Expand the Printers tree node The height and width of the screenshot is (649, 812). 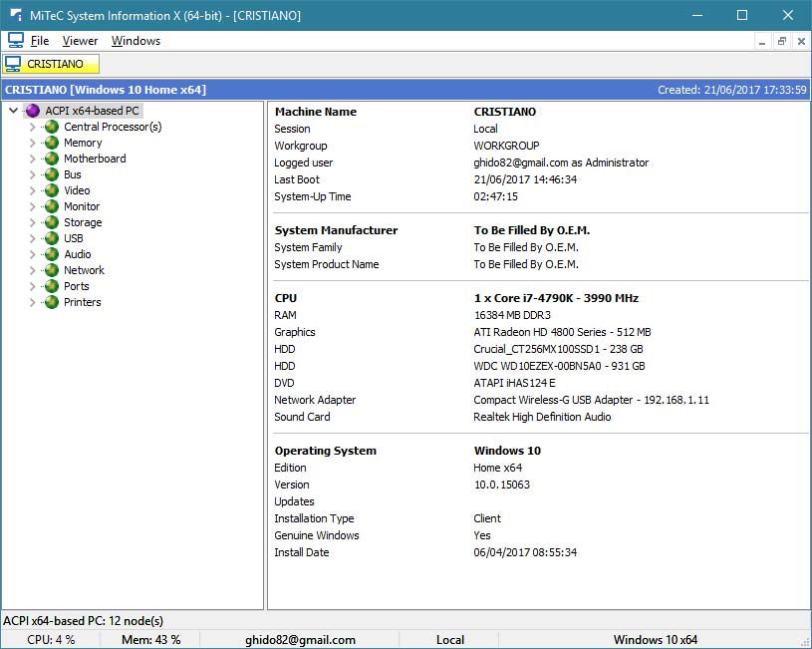(33, 302)
